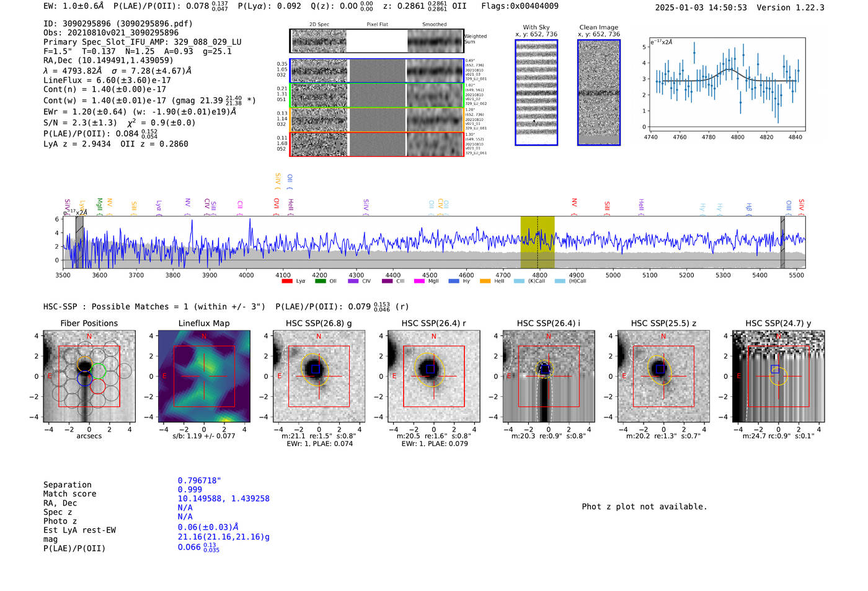
Task: Click the blue Hγ legend swatch
Action: [x=454, y=281]
